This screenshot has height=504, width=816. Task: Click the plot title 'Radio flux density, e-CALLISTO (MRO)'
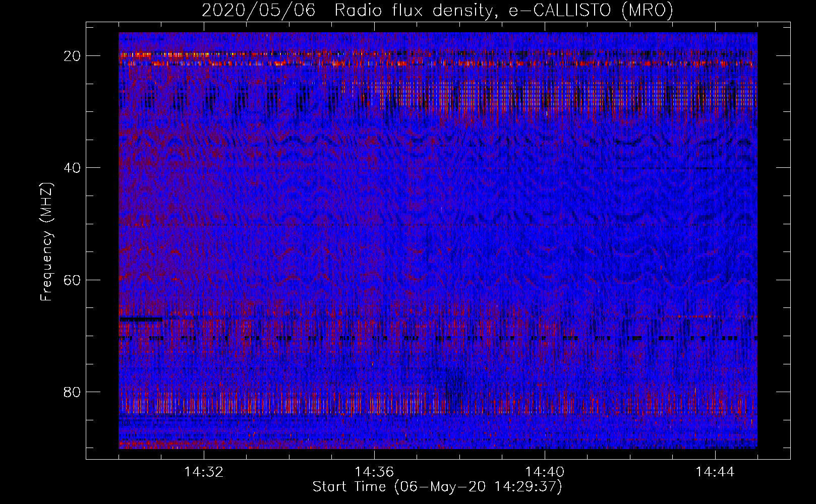click(504, 11)
